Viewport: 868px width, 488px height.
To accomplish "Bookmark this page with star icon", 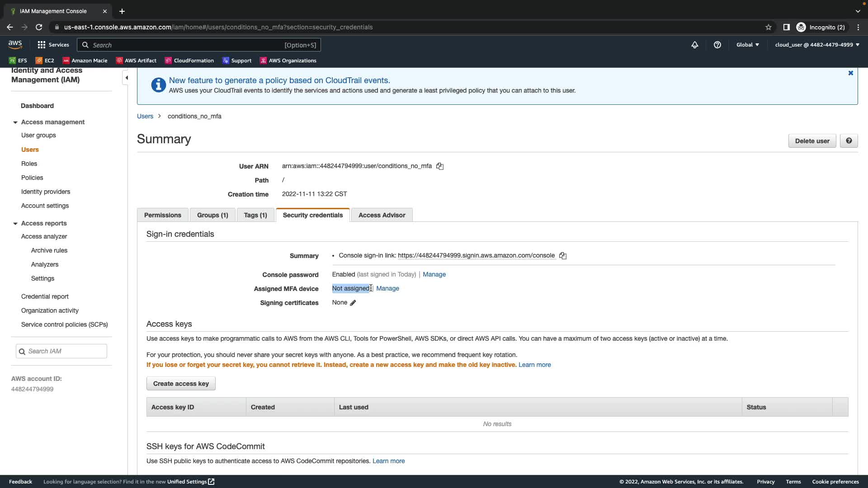I will (769, 27).
